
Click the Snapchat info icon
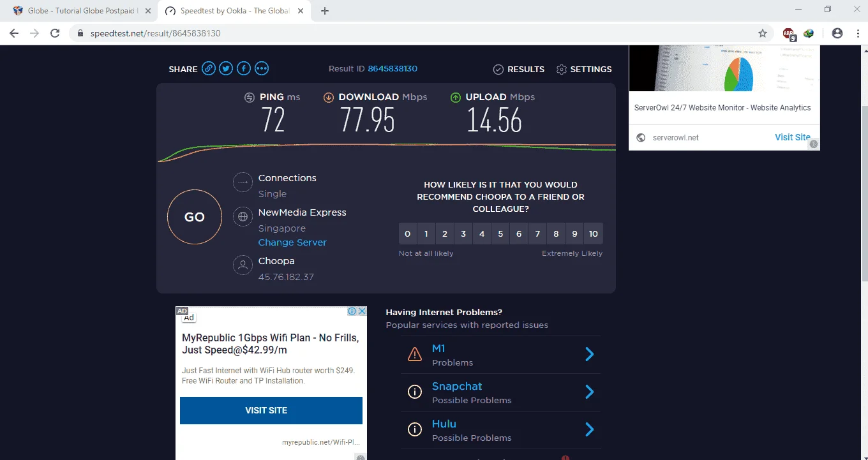coord(415,392)
